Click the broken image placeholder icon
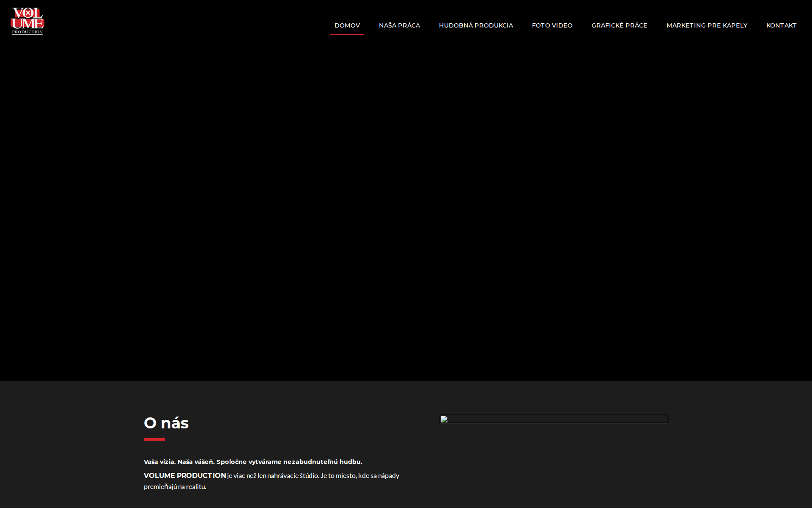This screenshot has width=812, height=508. (444, 420)
